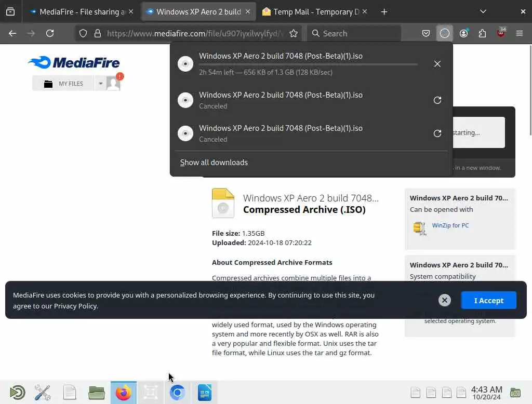Click the page vertical scrollbar
Viewport: 532px width, 404px height.
(x=529, y=91)
